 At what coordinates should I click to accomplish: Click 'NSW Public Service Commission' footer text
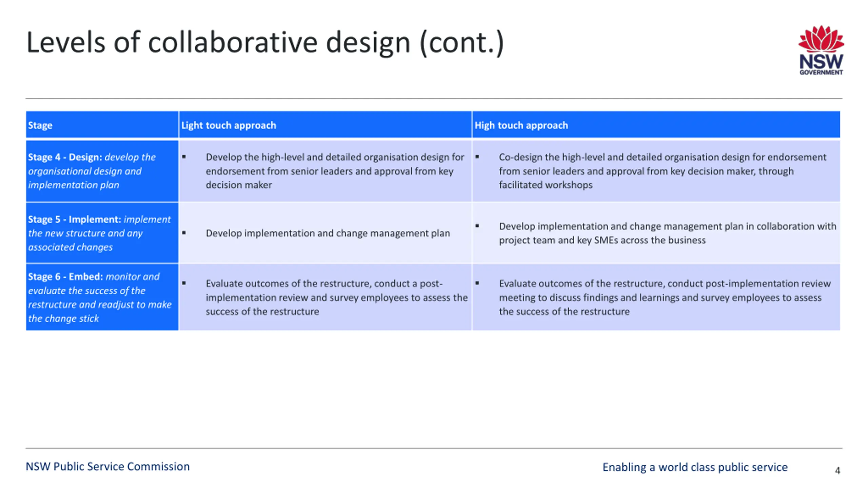[x=108, y=467]
